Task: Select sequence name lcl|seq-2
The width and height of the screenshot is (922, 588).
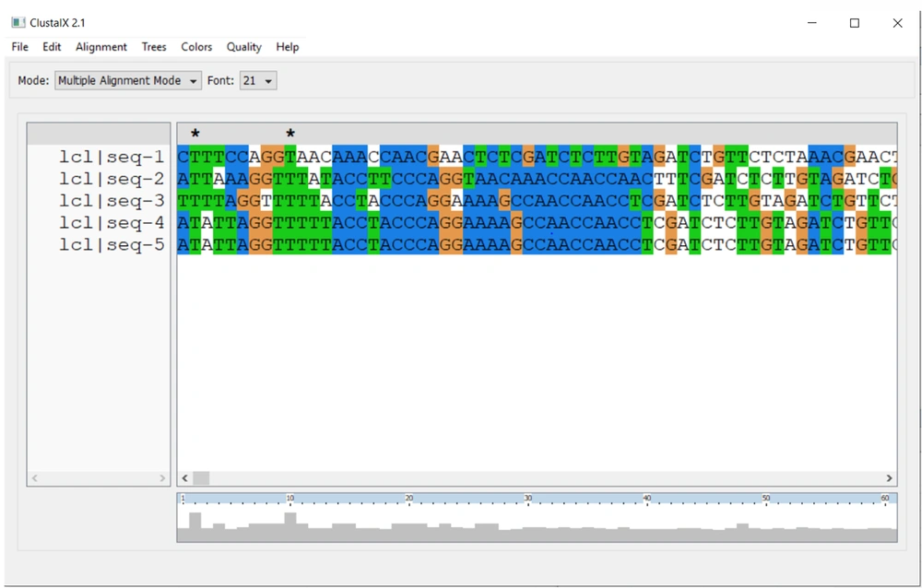Action: (112, 179)
